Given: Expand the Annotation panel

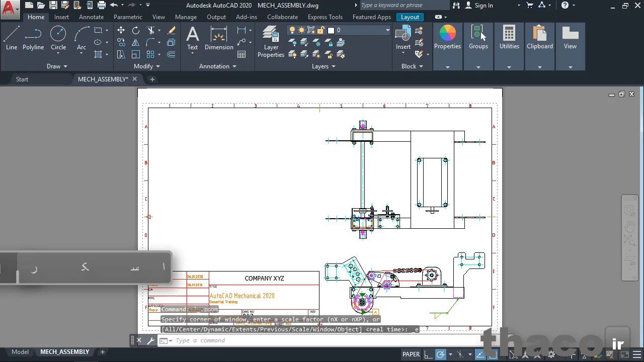Looking at the screenshot, I should click(x=218, y=66).
